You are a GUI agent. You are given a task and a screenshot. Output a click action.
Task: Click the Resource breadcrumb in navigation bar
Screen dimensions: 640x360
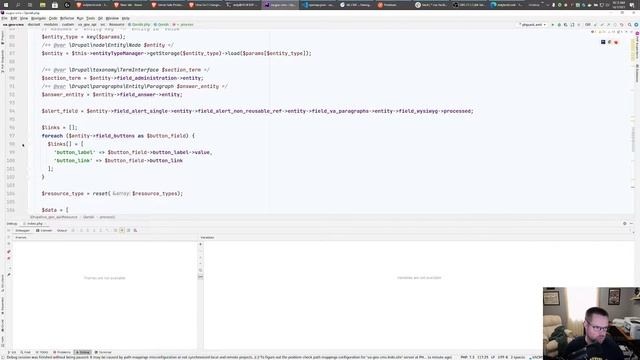tap(116, 24)
